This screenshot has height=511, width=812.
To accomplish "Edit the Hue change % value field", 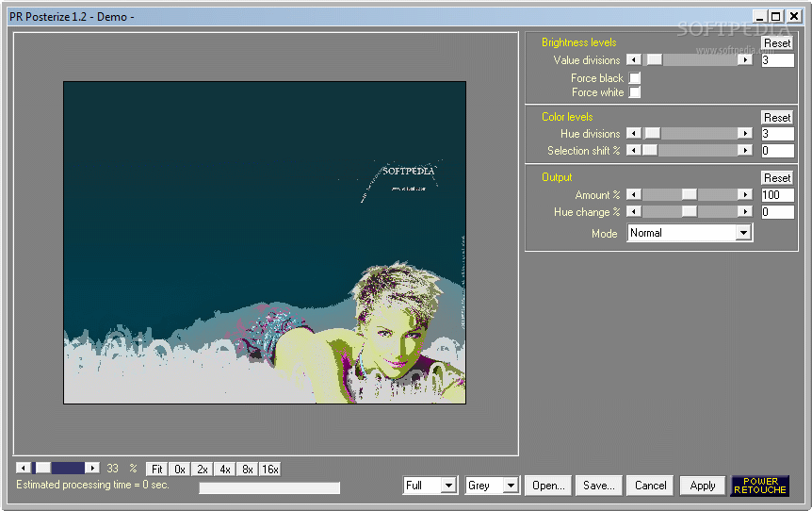I will [x=777, y=212].
